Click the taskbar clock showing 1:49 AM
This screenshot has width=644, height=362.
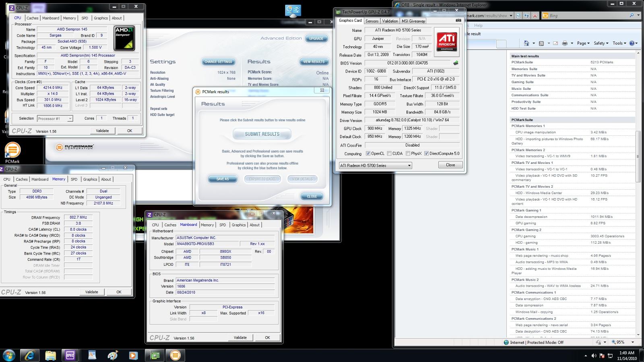pos(627,356)
